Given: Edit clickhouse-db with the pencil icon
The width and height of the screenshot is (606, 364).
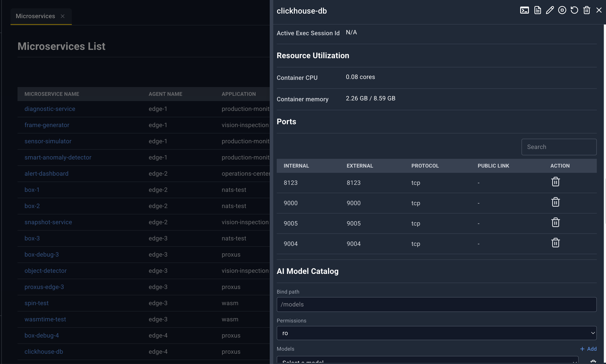Looking at the screenshot, I should point(550,10).
